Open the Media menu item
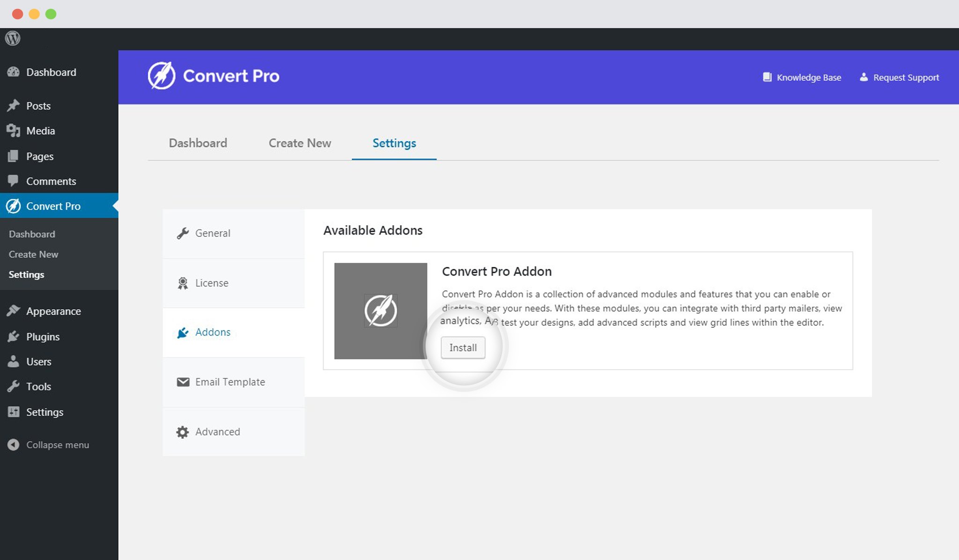This screenshot has height=560, width=959. (x=59, y=131)
